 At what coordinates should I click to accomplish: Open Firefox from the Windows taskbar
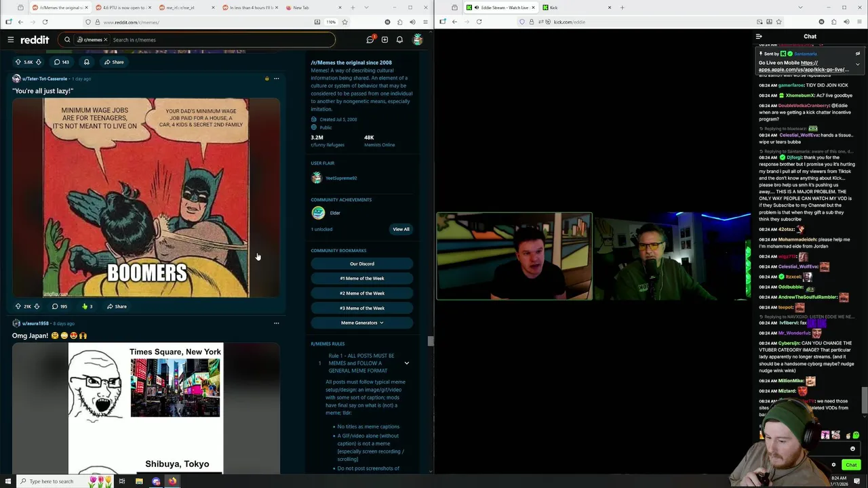172,481
